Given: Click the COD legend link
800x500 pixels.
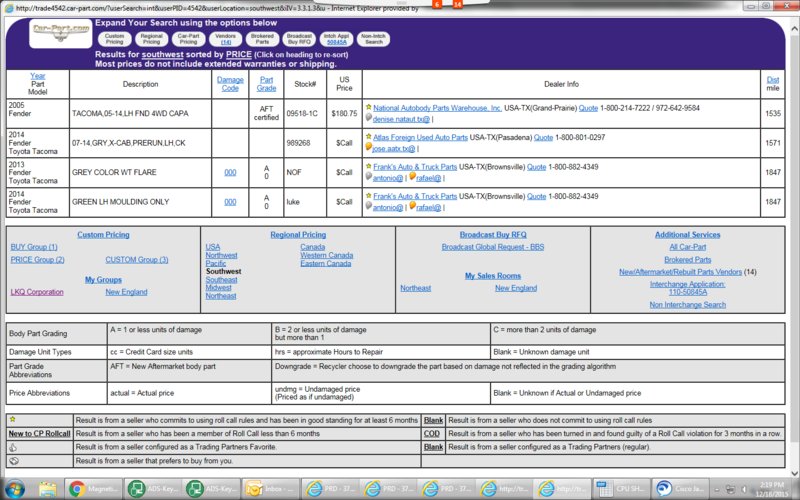Looking at the screenshot, I should [x=432, y=434].
